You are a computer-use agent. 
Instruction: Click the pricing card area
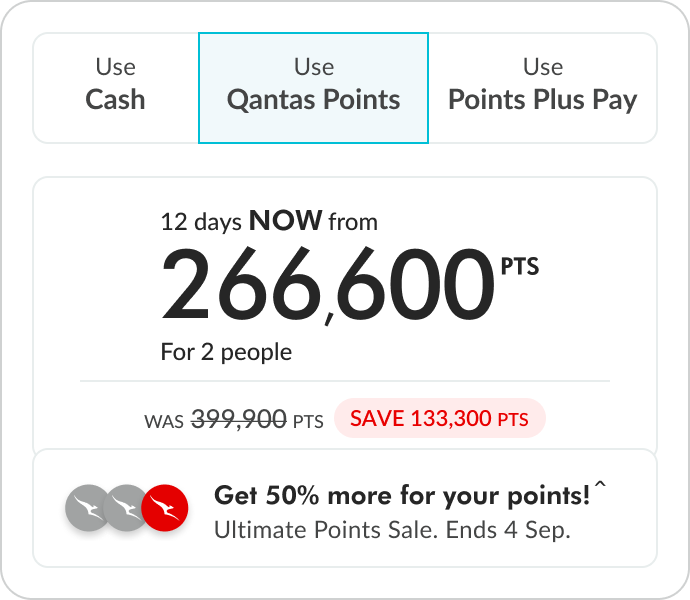345,317
